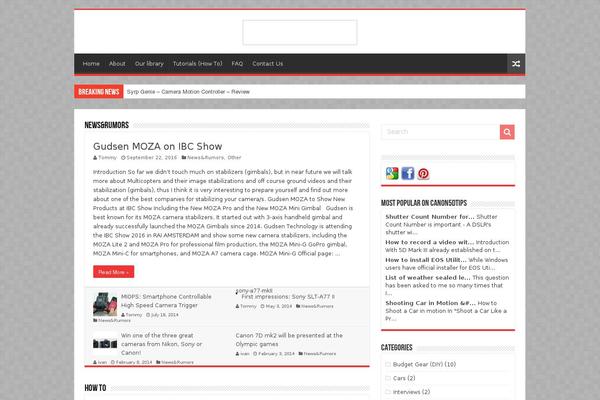Open the Google Plus social icon
This screenshot has height=400, width=600.
coord(392,173)
